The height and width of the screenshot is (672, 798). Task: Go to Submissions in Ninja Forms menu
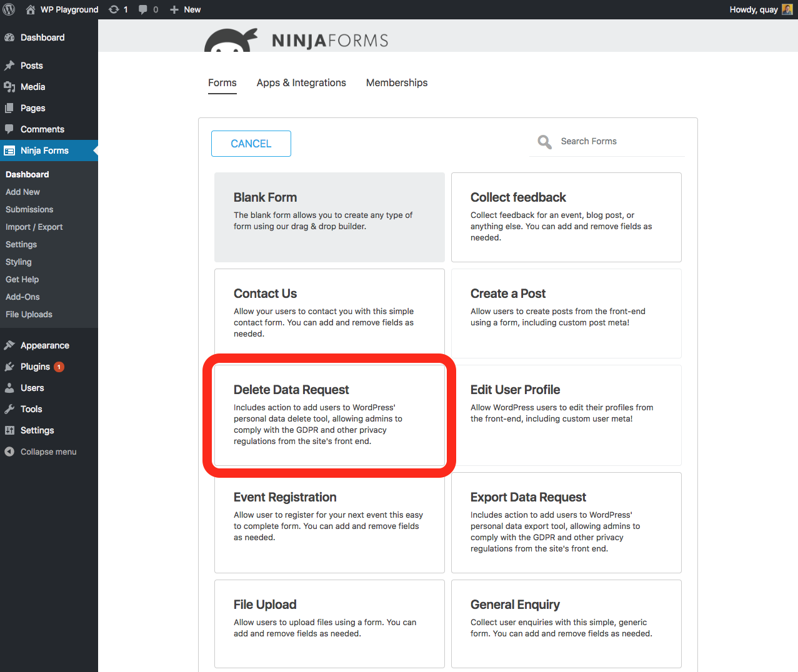29,209
